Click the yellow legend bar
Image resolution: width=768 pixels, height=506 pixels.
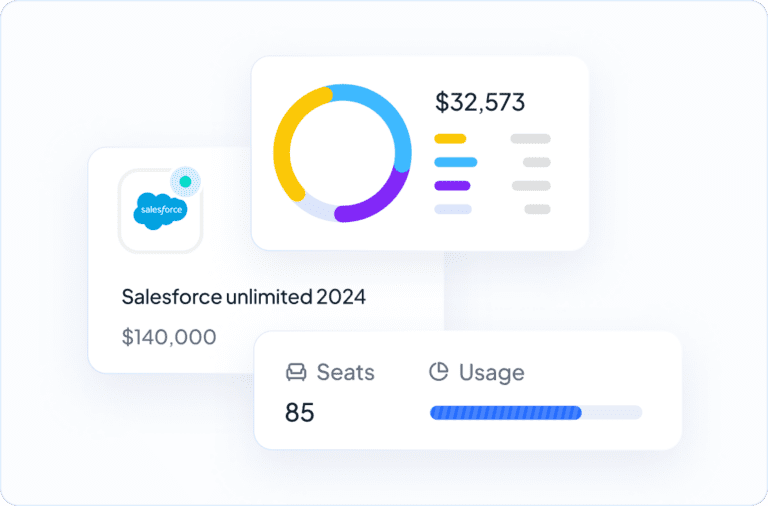point(450,139)
